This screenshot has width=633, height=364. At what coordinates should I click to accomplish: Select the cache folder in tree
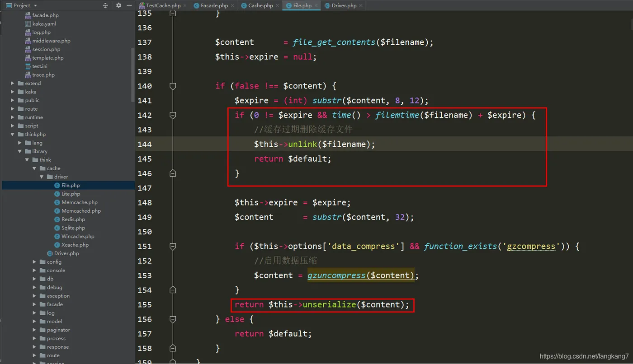tap(53, 168)
